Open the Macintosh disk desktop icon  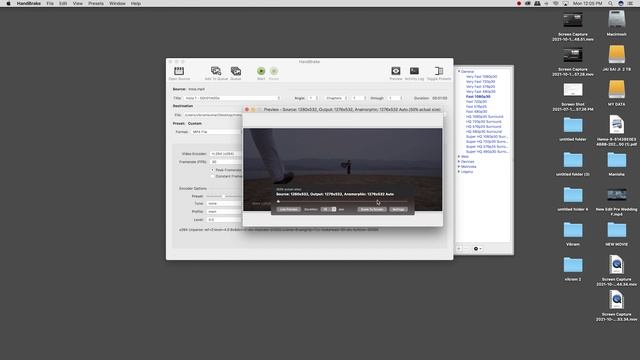[x=616, y=20]
